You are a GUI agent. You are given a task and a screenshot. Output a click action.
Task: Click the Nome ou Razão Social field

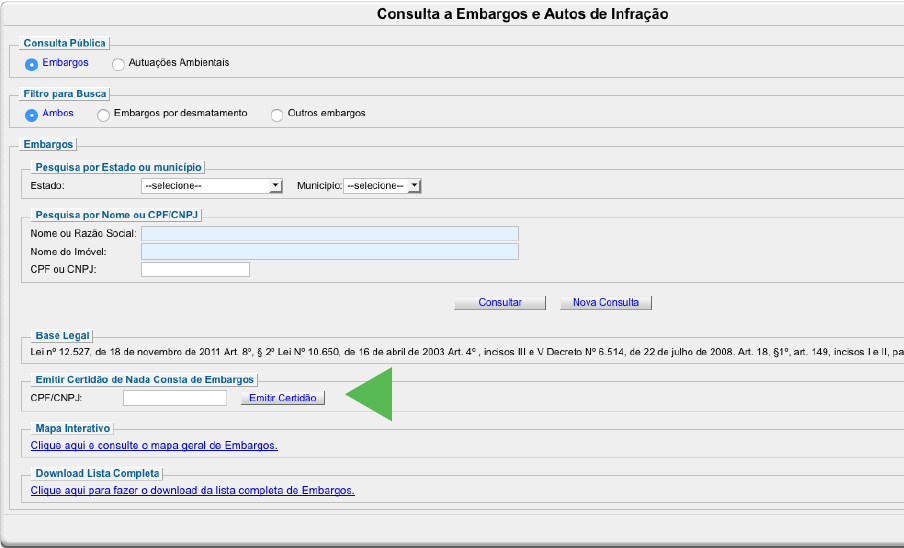[x=330, y=234]
